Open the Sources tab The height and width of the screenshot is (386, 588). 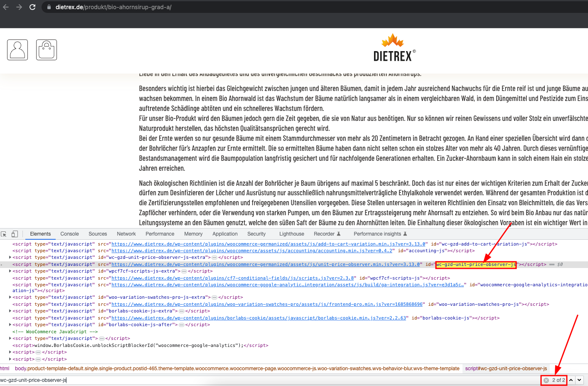pos(98,234)
